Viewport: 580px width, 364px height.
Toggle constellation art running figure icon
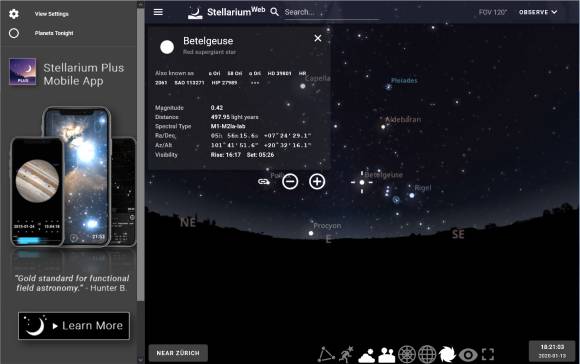[347, 354]
